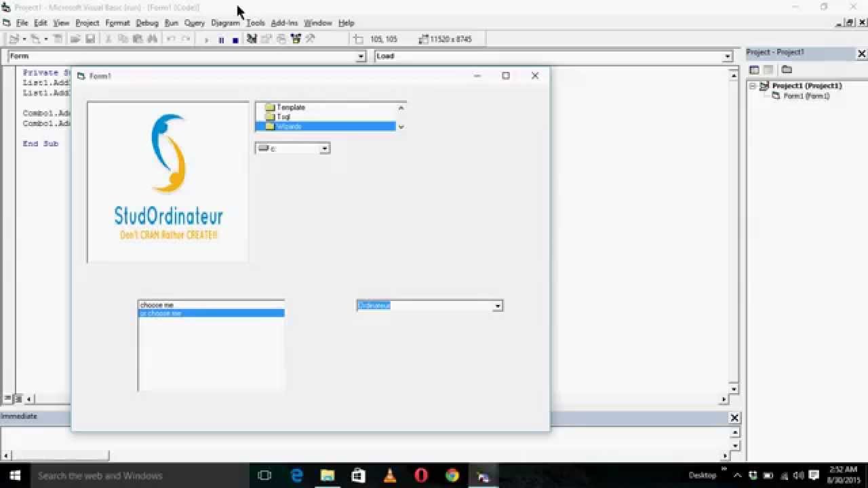Image resolution: width=868 pixels, height=488 pixels.
Task: Select Project1 (Project1) in project tree
Action: (x=806, y=86)
